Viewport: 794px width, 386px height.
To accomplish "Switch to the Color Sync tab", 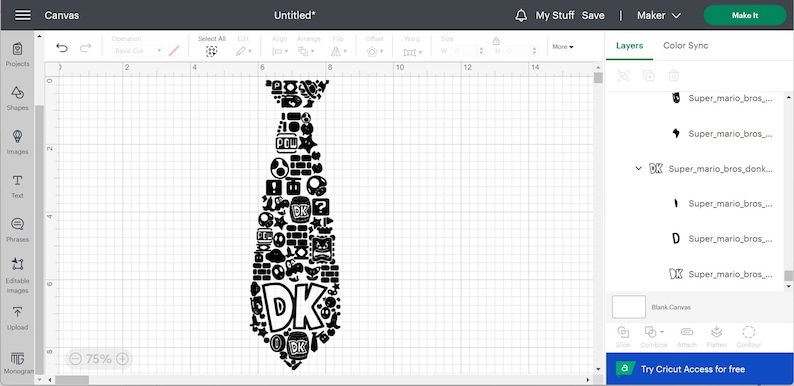I will point(686,46).
